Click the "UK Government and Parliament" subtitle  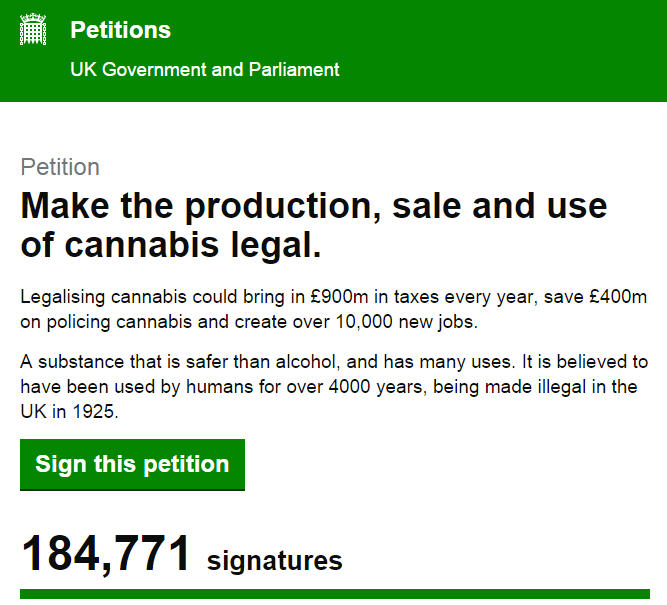[x=204, y=70]
